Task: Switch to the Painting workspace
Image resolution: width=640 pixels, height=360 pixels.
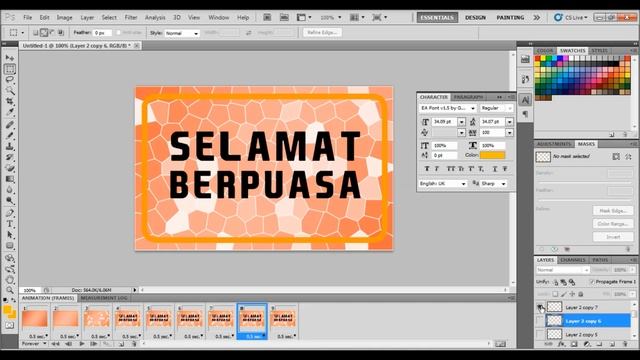Action: coord(510,18)
